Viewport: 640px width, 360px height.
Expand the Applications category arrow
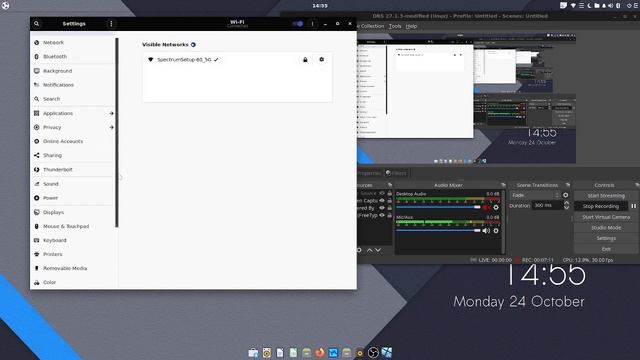coord(111,113)
